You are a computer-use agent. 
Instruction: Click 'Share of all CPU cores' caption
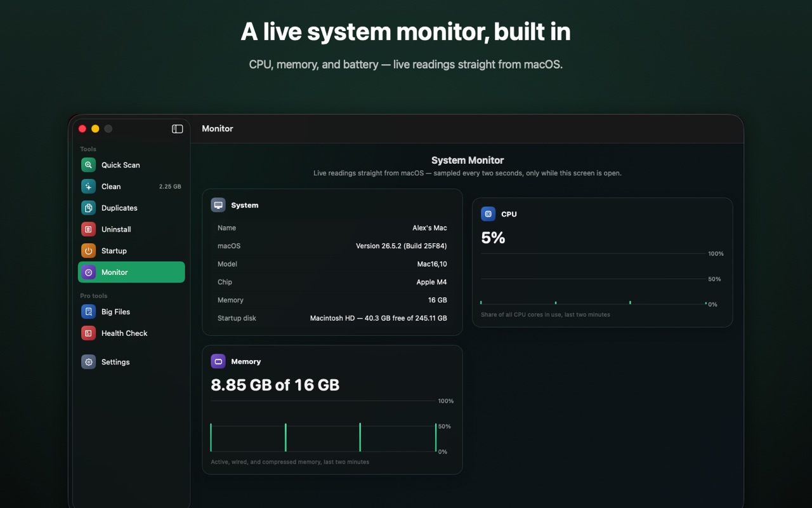[546, 314]
